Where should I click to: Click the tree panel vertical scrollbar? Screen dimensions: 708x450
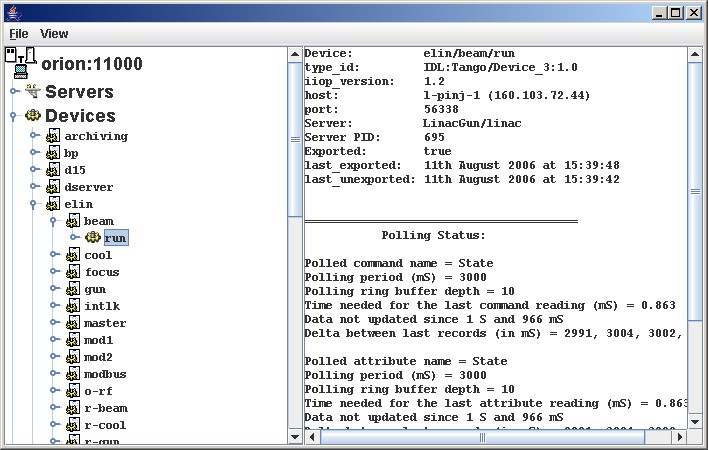click(x=295, y=300)
